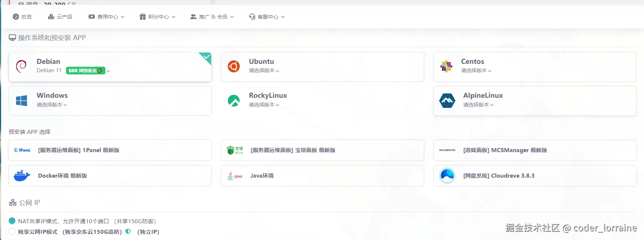644x240 pixels.
Task: Click the Ubuntu orange logo icon
Action: click(234, 66)
